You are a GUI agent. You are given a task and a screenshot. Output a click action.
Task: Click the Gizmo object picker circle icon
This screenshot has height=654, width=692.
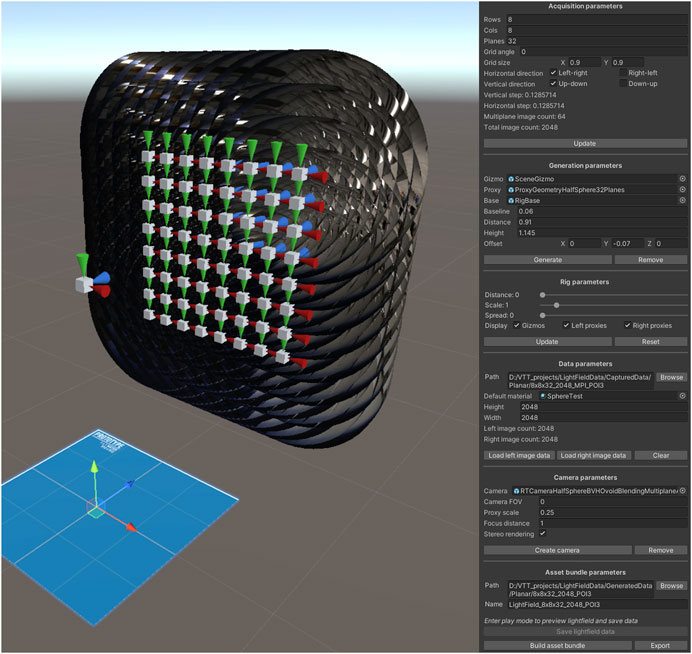(682, 179)
